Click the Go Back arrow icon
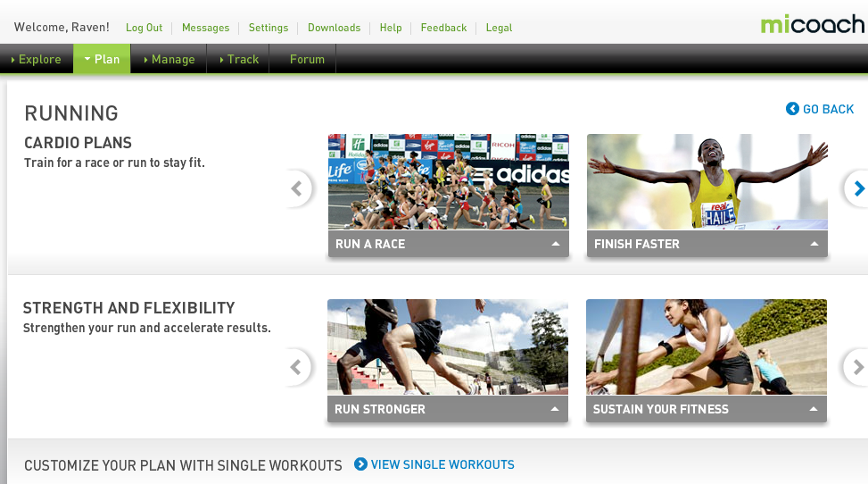 [x=792, y=109]
